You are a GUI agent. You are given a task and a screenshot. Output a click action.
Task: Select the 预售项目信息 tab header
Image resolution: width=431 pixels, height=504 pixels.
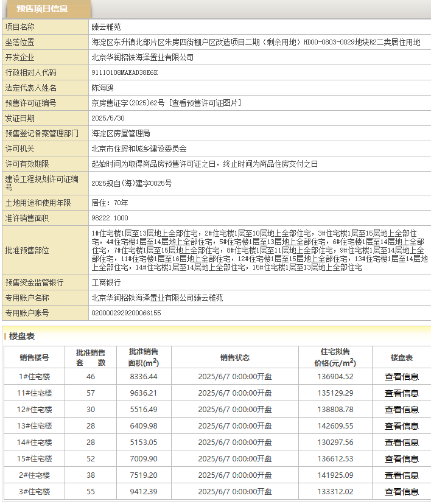click(x=43, y=9)
